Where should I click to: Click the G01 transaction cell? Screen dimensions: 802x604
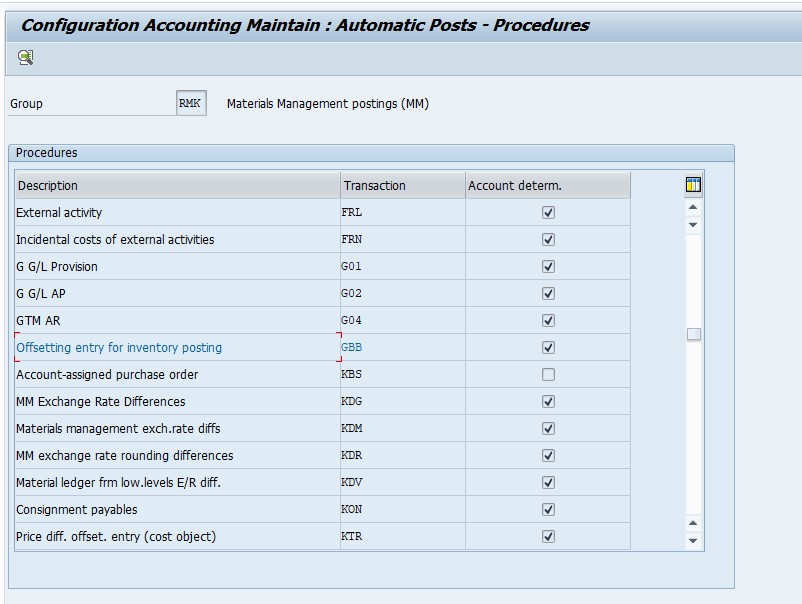403,266
